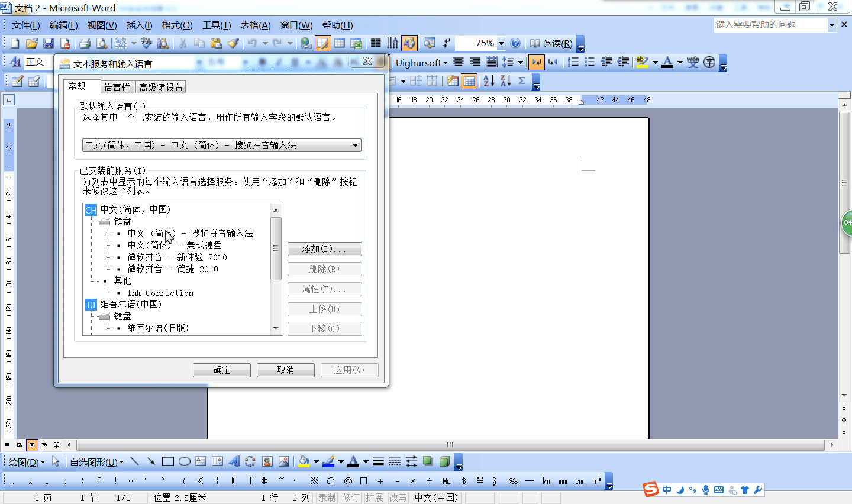The image size is (852, 504).
Task: Click the Columns icon in the toolbar
Action: [x=376, y=43]
